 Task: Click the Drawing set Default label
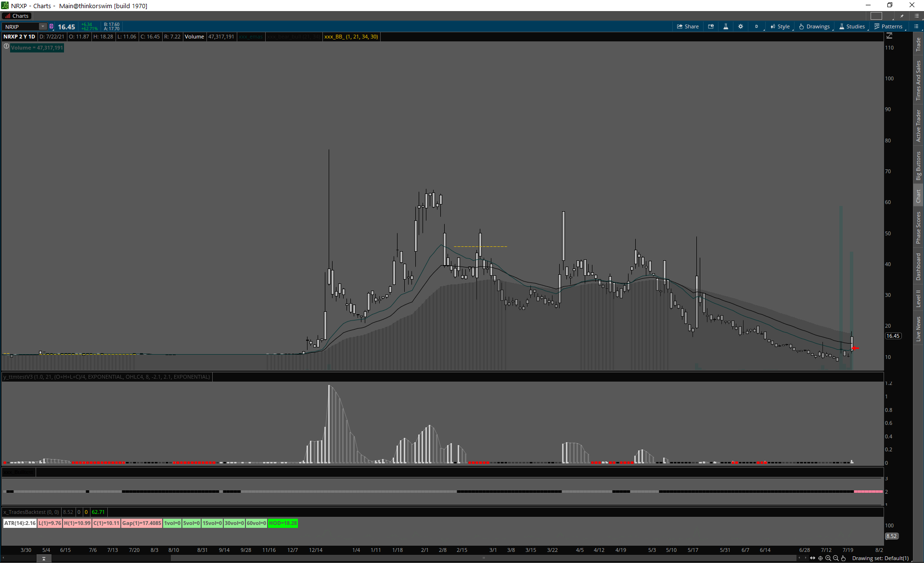tap(880, 558)
